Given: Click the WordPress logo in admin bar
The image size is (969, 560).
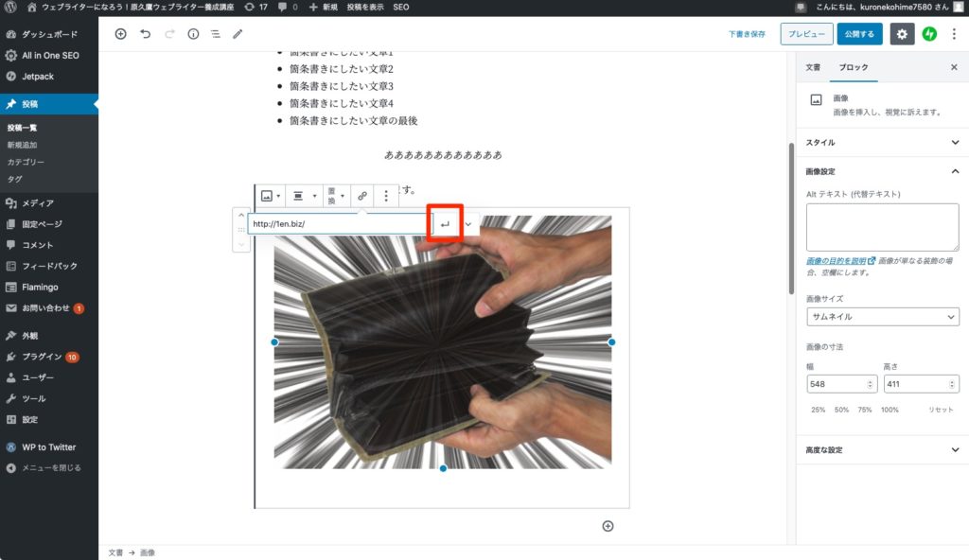Looking at the screenshot, I should tap(10, 7).
